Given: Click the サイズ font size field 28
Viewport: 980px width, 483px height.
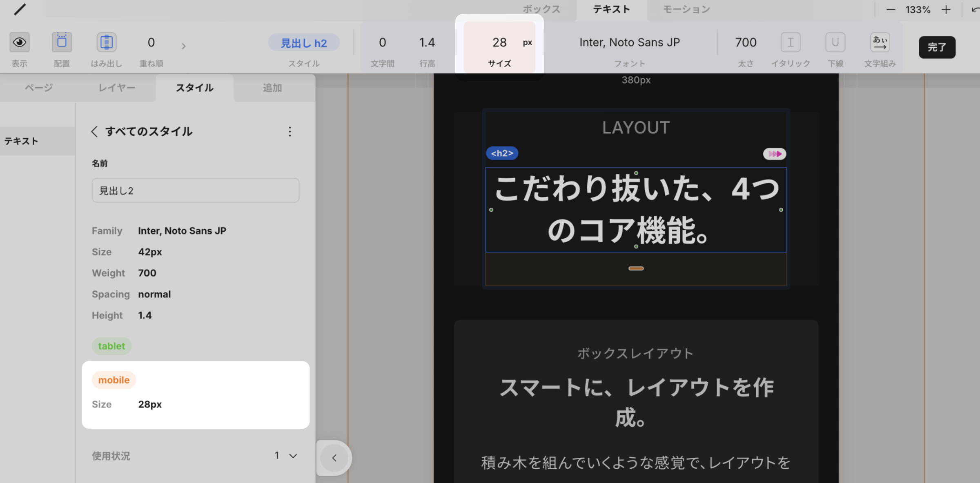Looking at the screenshot, I should point(499,42).
